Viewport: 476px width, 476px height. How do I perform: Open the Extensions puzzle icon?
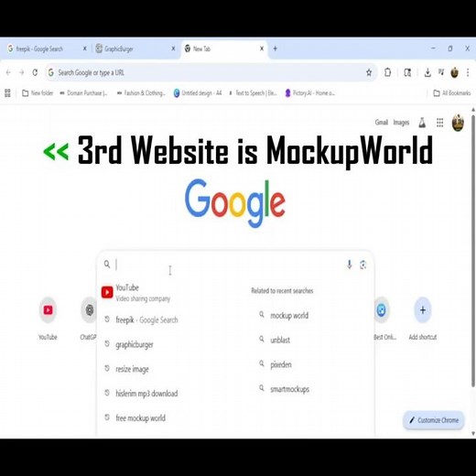pyautogui.click(x=387, y=72)
